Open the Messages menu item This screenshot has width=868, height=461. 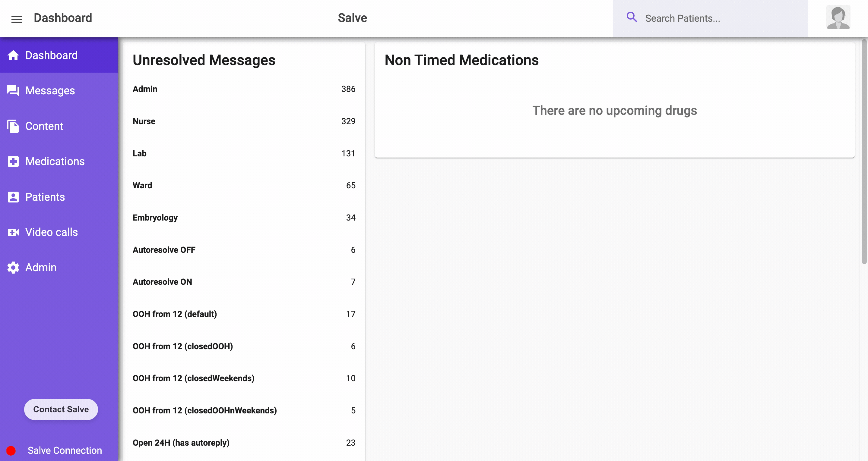point(50,91)
